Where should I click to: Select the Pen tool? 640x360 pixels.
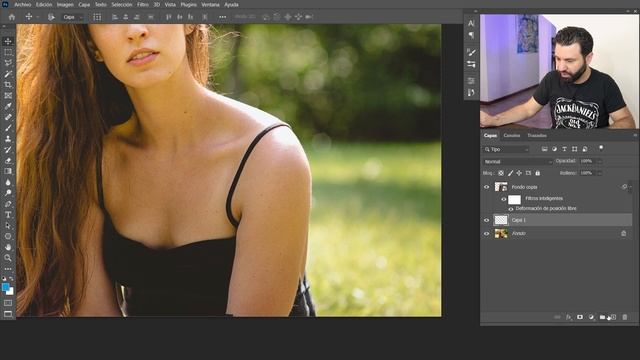pos(8,204)
